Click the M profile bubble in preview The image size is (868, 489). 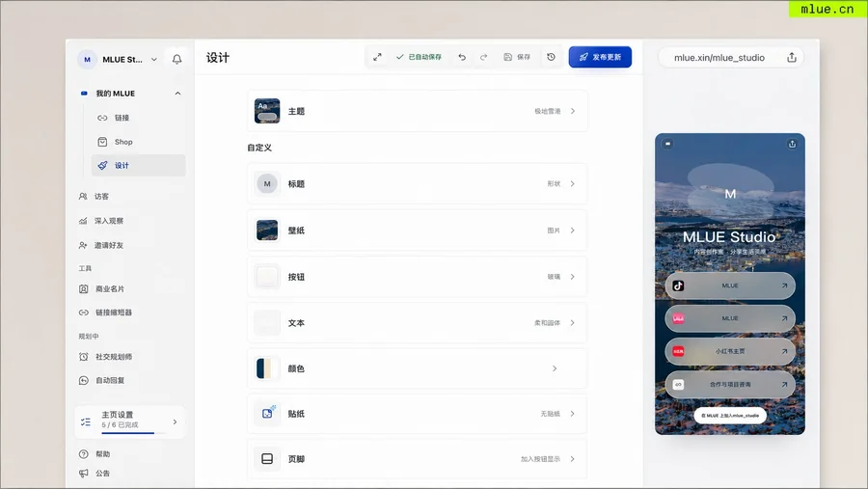coord(730,194)
